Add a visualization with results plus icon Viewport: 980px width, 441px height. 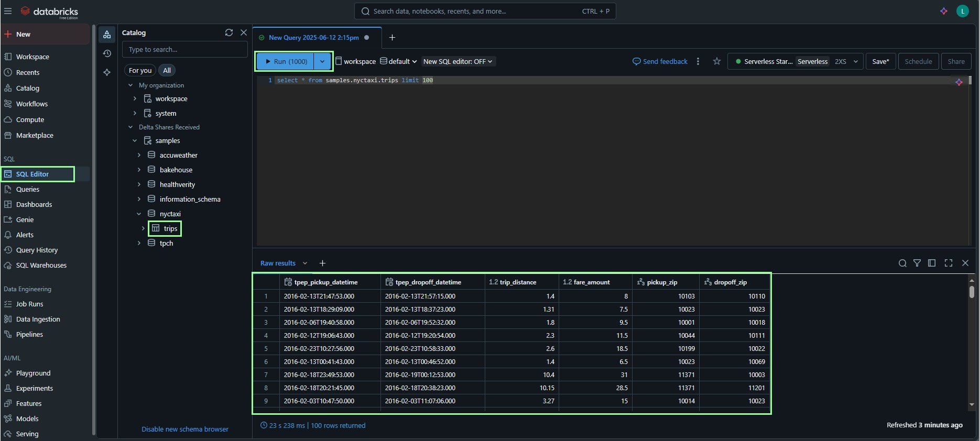(322, 263)
